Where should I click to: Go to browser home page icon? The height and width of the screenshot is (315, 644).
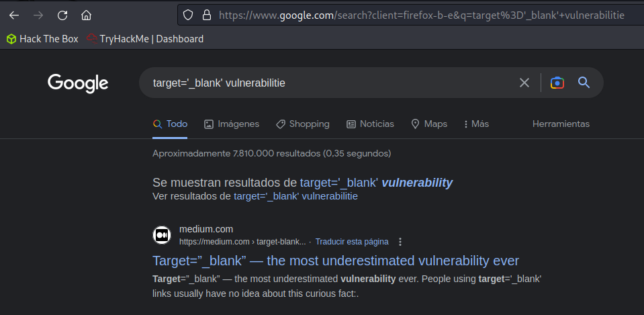[86, 15]
